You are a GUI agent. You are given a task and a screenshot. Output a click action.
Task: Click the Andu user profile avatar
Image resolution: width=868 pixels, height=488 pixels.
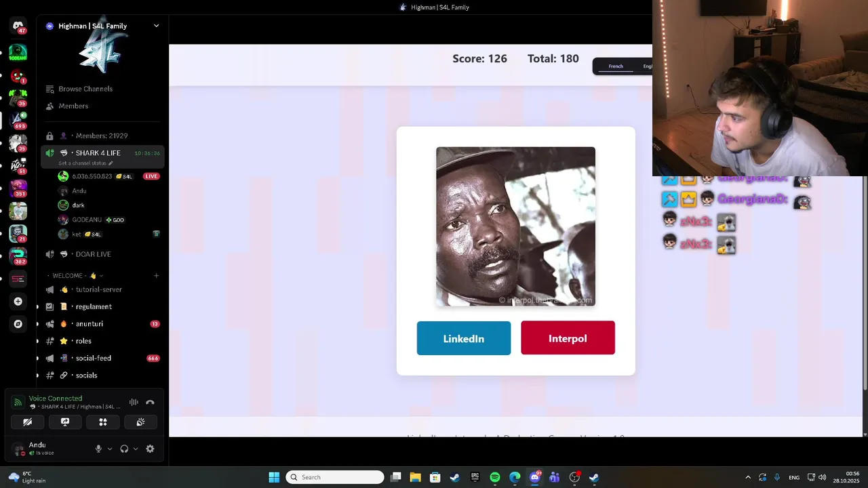click(x=18, y=449)
